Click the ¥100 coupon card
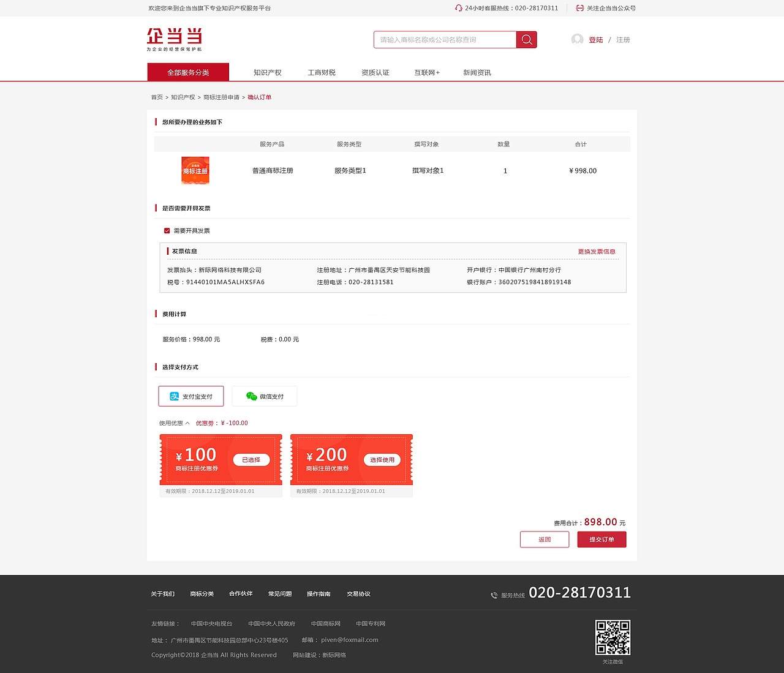The image size is (784, 673). pyautogui.click(x=221, y=465)
